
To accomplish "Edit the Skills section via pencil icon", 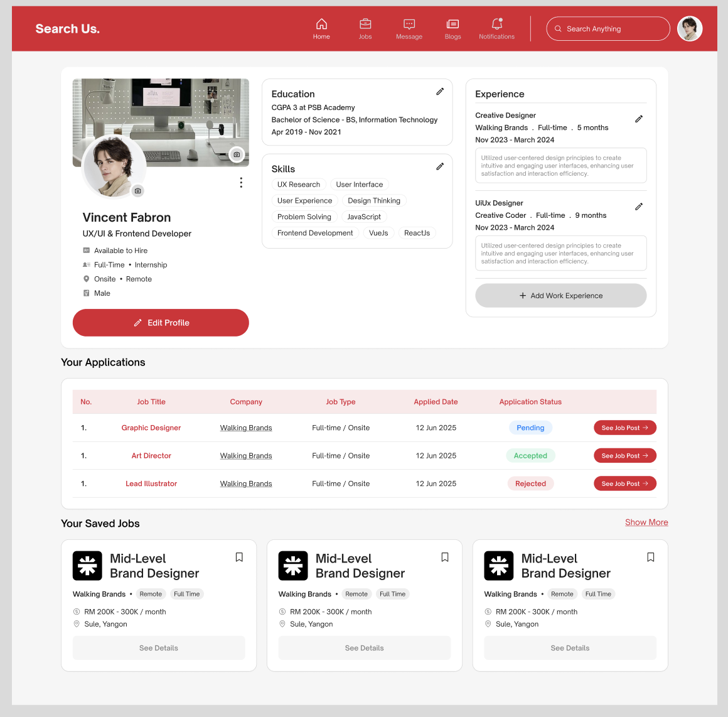I will pos(440,166).
